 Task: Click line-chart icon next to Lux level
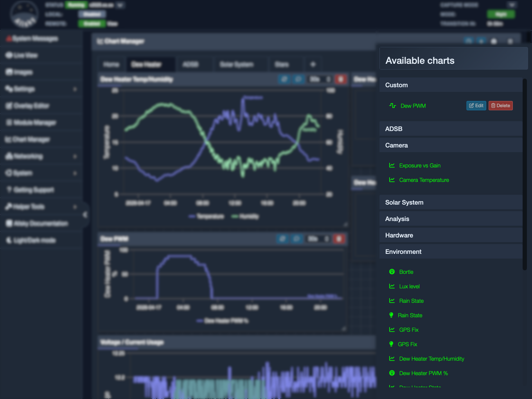click(x=392, y=286)
